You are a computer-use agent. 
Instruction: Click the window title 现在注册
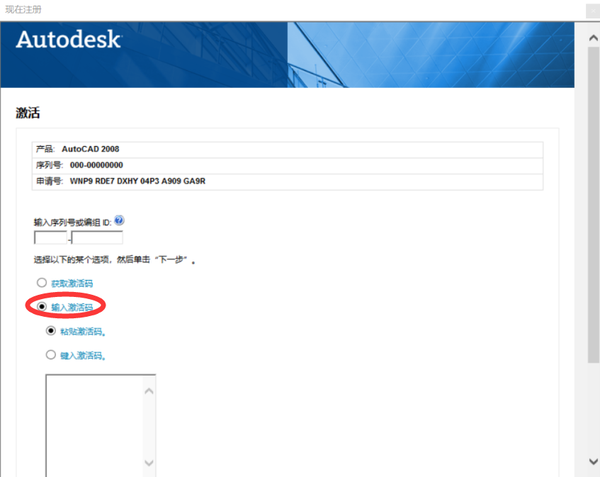[x=23, y=9]
